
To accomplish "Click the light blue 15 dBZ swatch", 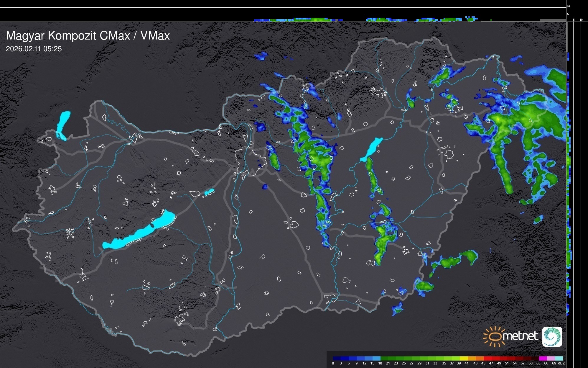I will tap(376, 358).
